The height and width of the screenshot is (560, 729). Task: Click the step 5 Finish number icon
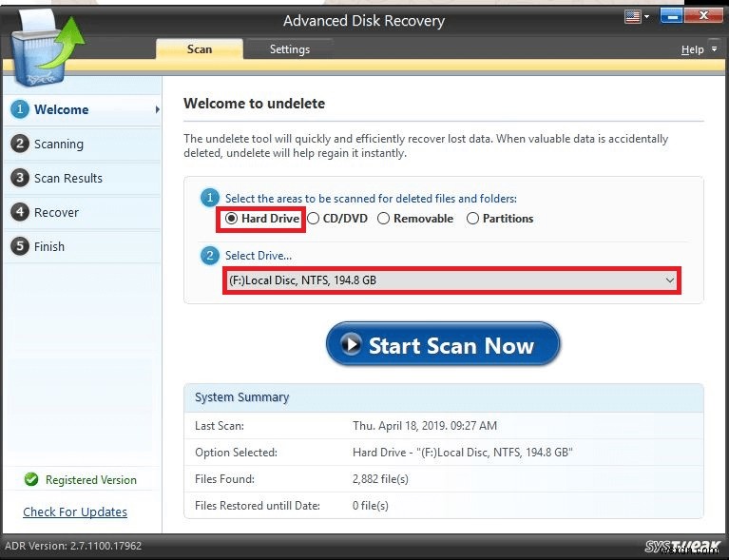point(20,246)
